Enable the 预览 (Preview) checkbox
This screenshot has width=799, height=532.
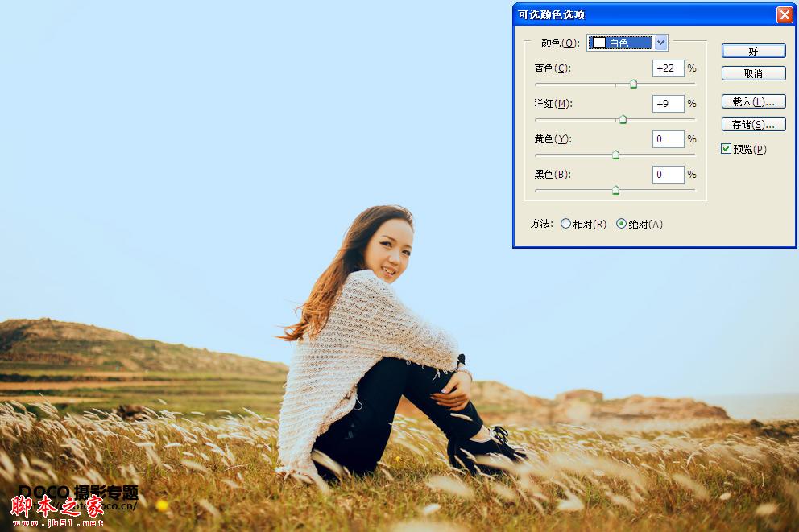pyautogui.click(x=726, y=148)
